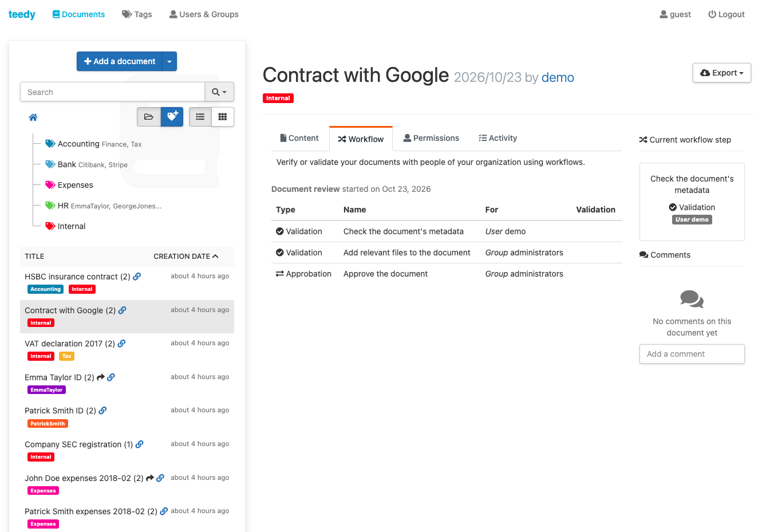Open the folder navigation view button
This screenshot has height=532, width=762.
[x=149, y=117]
